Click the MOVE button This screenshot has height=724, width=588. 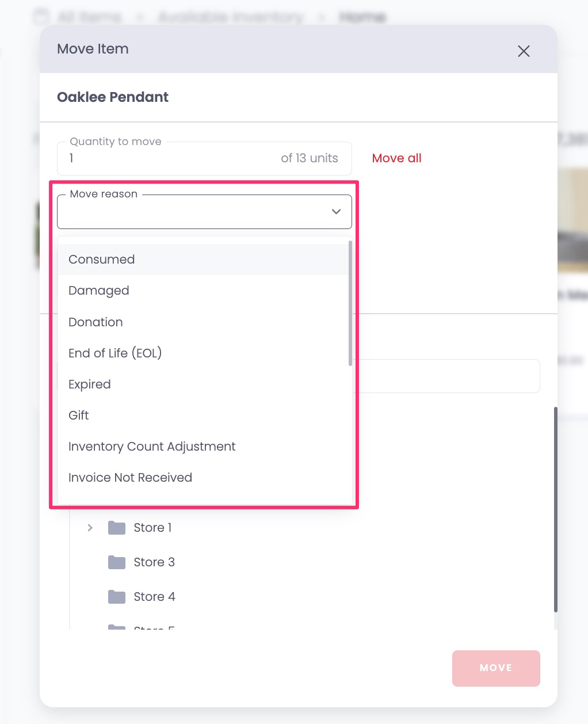point(496,668)
